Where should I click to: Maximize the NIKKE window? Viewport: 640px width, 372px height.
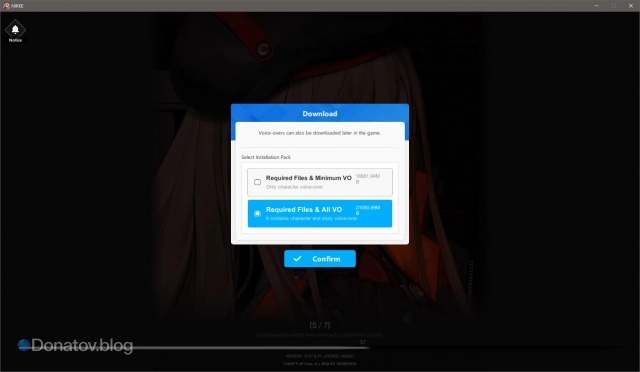[x=613, y=6]
